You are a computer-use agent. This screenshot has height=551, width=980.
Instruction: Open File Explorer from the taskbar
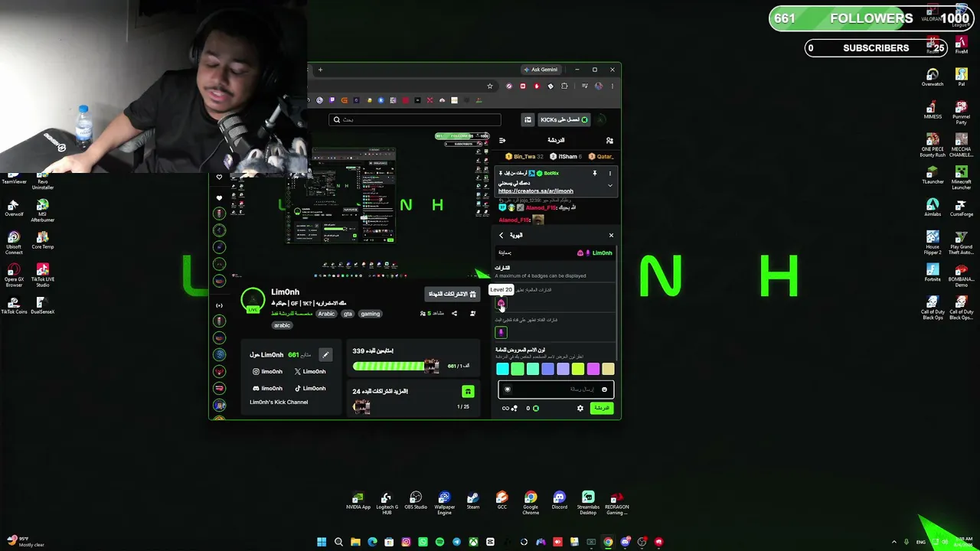355,543
